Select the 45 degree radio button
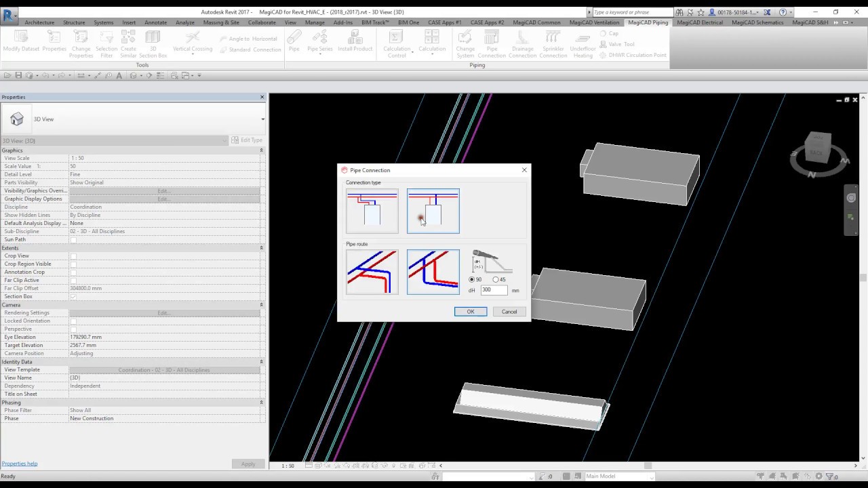This screenshot has height=488, width=868. click(x=496, y=279)
